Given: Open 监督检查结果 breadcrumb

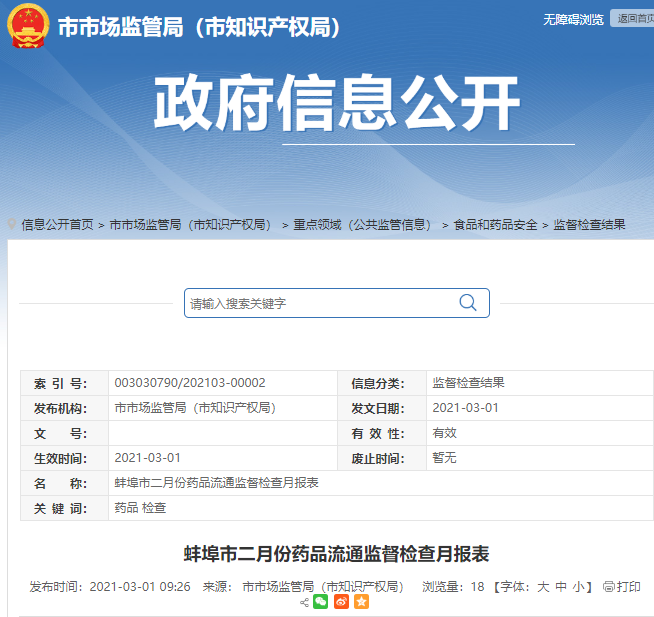Looking at the screenshot, I should (589, 224).
